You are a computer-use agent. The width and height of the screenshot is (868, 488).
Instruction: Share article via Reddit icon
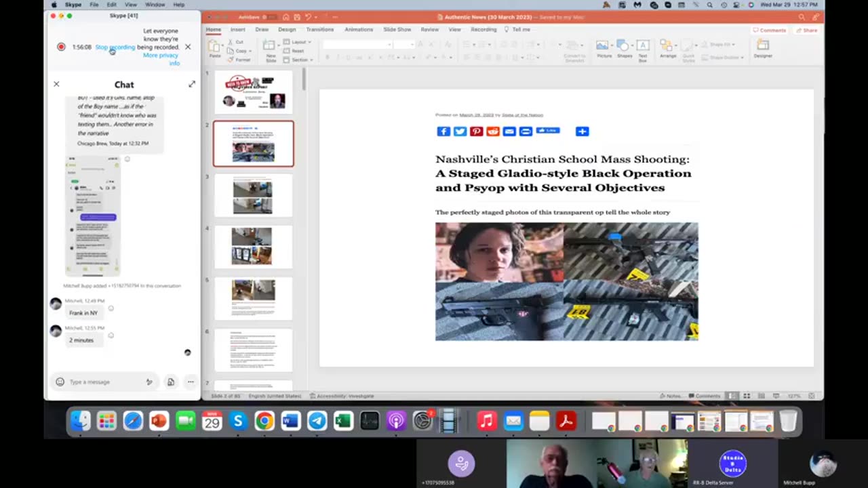(493, 131)
